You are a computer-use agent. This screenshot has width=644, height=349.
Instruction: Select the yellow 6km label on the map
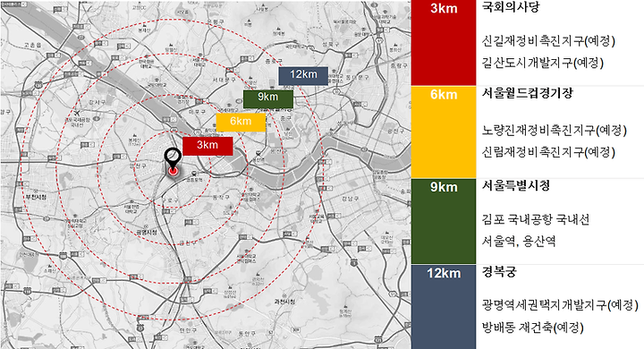pos(241,122)
